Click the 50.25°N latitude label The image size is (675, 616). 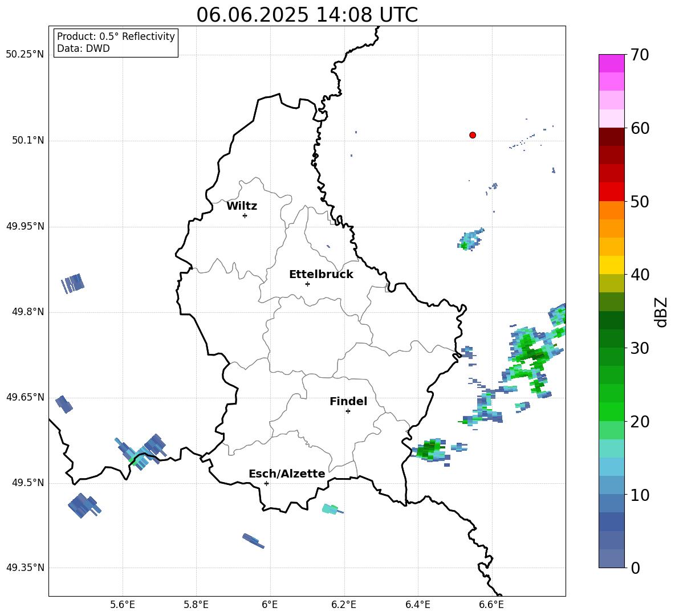click(25, 55)
